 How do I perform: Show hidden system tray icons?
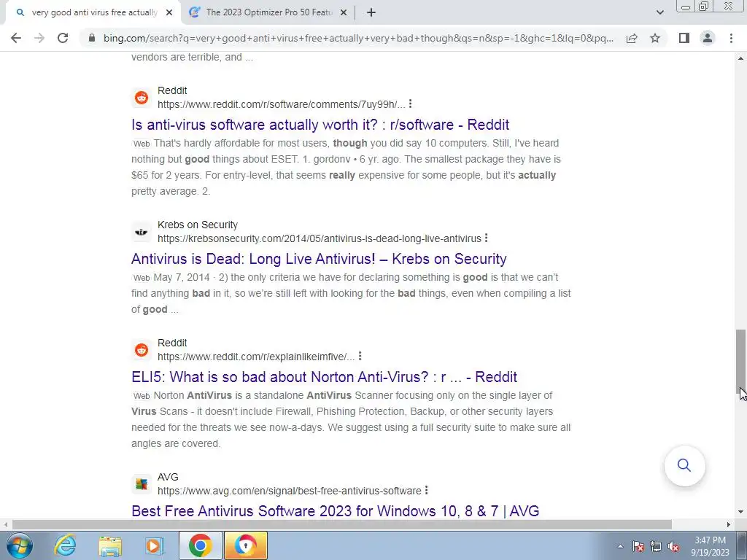click(620, 546)
